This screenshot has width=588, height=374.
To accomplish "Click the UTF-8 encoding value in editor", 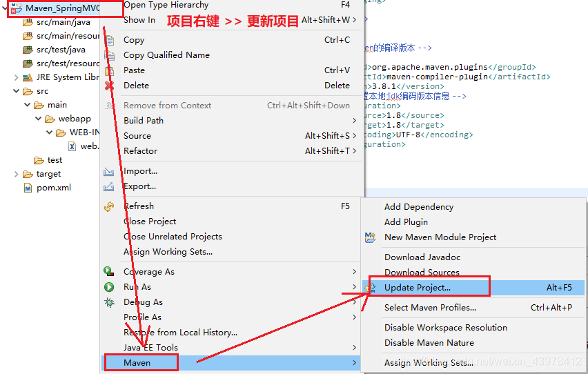I will click(x=408, y=135).
